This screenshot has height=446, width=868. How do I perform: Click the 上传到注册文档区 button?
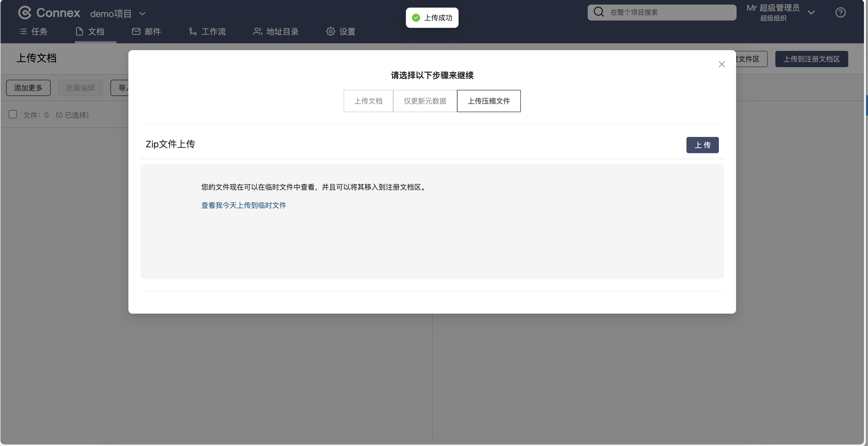pos(811,59)
